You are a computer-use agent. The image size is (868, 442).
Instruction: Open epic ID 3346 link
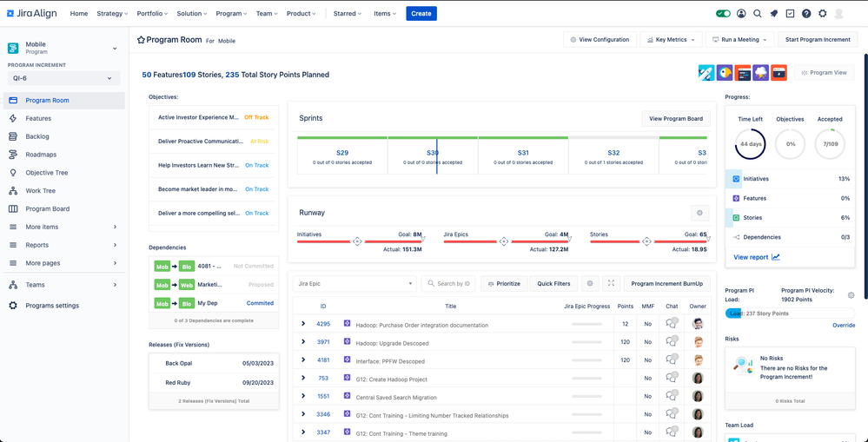click(323, 414)
